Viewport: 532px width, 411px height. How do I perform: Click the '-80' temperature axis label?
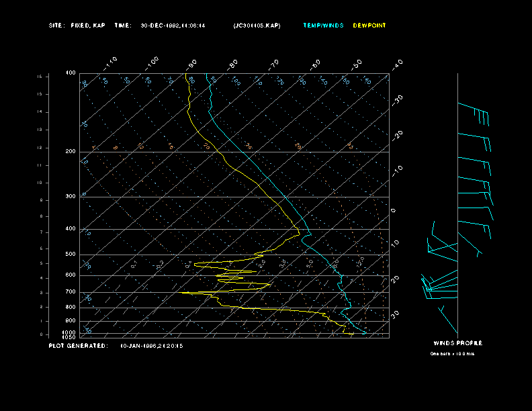coord(232,64)
